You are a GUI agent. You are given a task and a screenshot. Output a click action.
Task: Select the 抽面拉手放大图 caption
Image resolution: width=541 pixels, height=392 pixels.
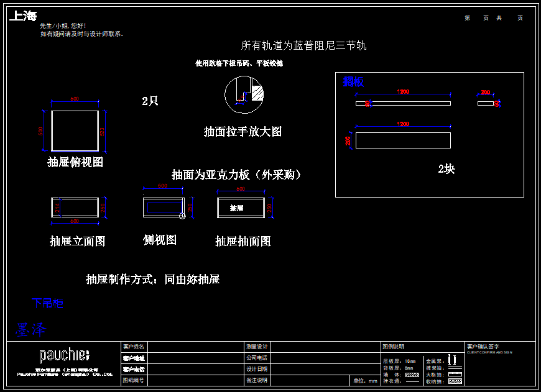click(243, 132)
